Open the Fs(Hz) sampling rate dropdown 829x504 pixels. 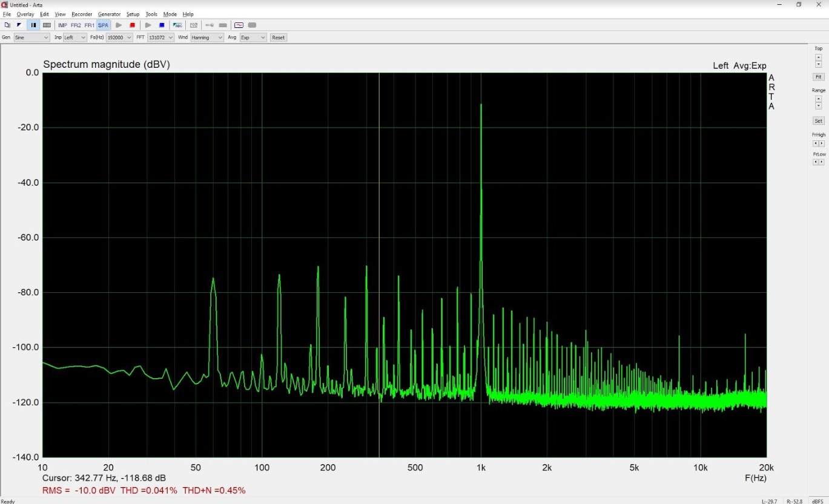click(x=119, y=38)
